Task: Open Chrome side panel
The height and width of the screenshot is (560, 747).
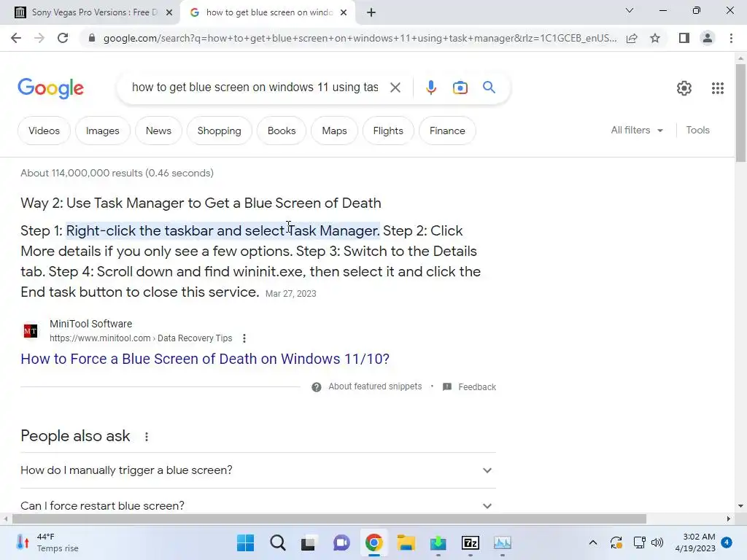Action: (684, 38)
